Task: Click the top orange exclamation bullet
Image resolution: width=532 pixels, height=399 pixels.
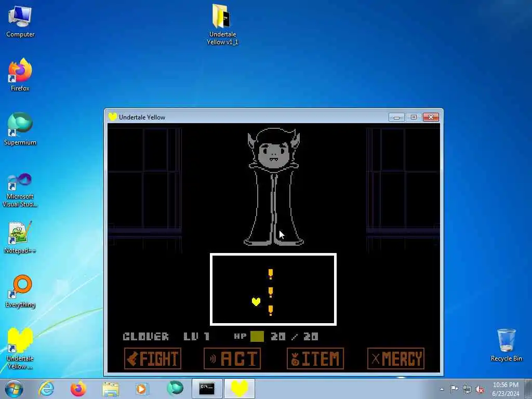Action: pyautogui.click(x=270, y=274)
